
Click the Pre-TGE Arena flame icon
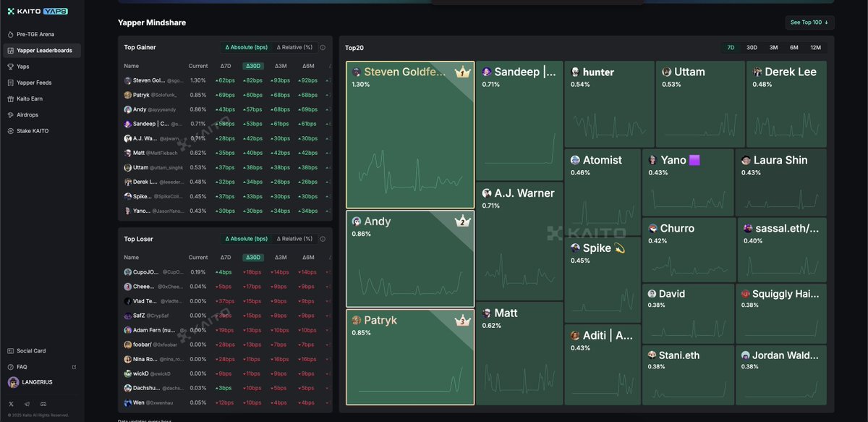[x=10, y=34]
